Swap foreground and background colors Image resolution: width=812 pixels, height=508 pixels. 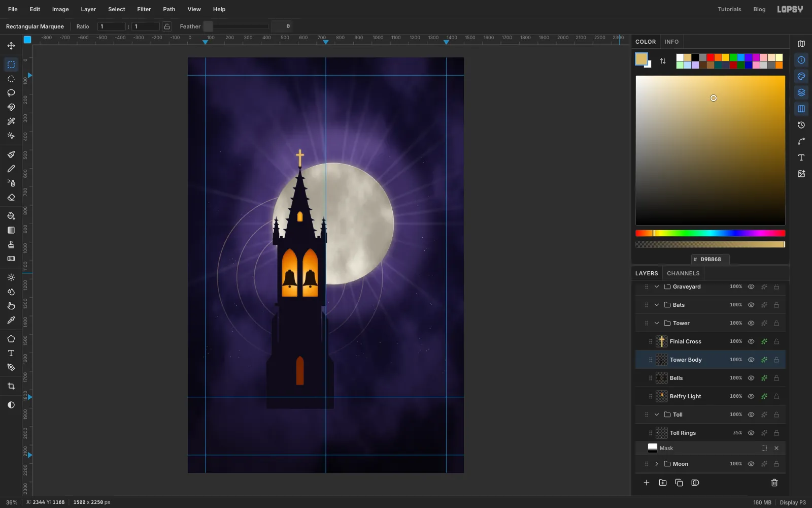click(663, 61)
